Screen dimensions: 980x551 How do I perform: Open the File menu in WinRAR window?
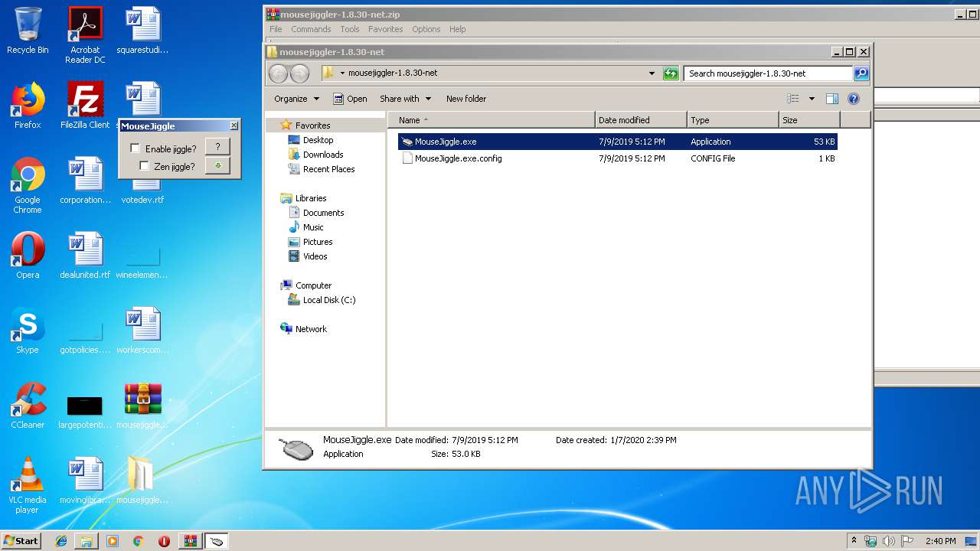[x=276, y=29]
